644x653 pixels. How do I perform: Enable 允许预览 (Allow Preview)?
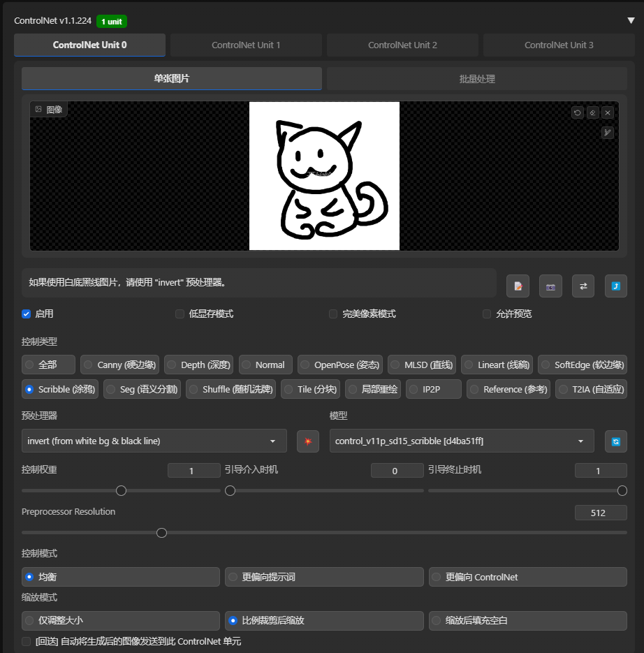click(487, 314)
